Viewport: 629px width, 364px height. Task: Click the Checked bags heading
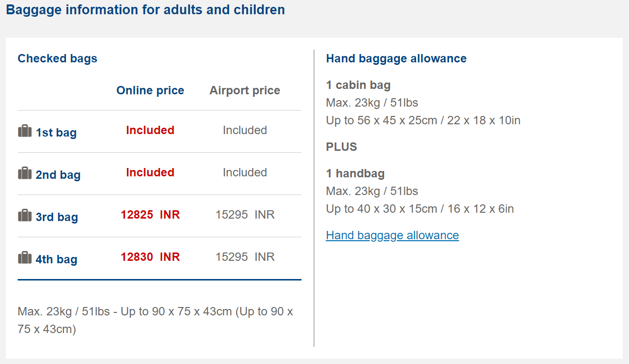click(x=58, y=58)
